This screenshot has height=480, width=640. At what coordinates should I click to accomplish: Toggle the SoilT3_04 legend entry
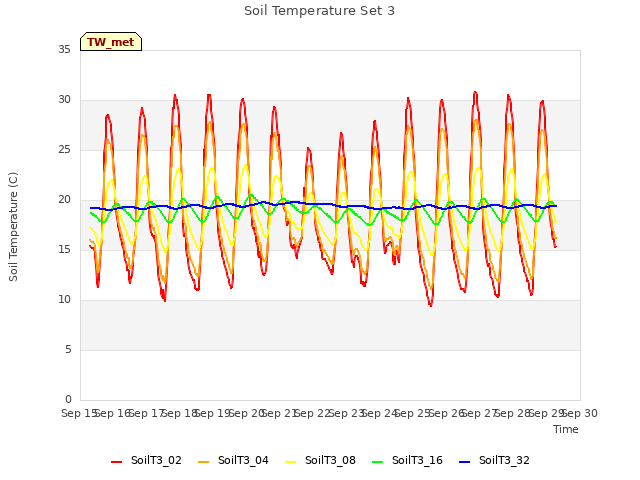click(233, 460)
